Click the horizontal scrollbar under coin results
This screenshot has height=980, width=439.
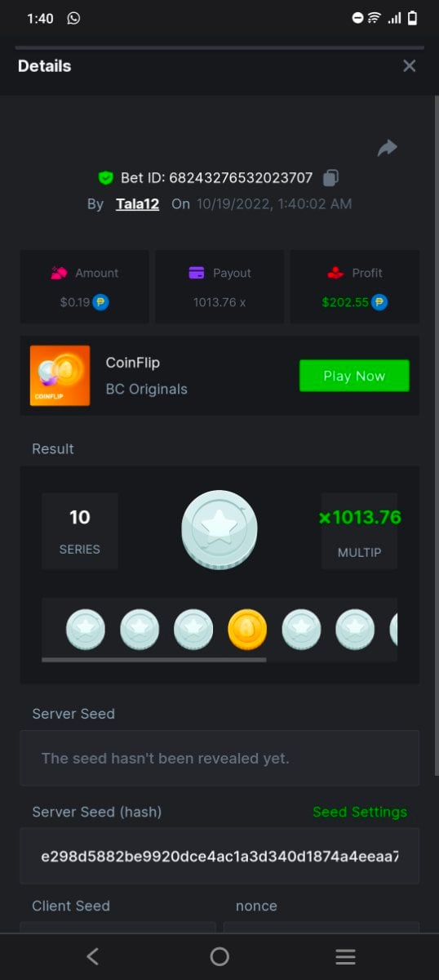coord(154,659)
